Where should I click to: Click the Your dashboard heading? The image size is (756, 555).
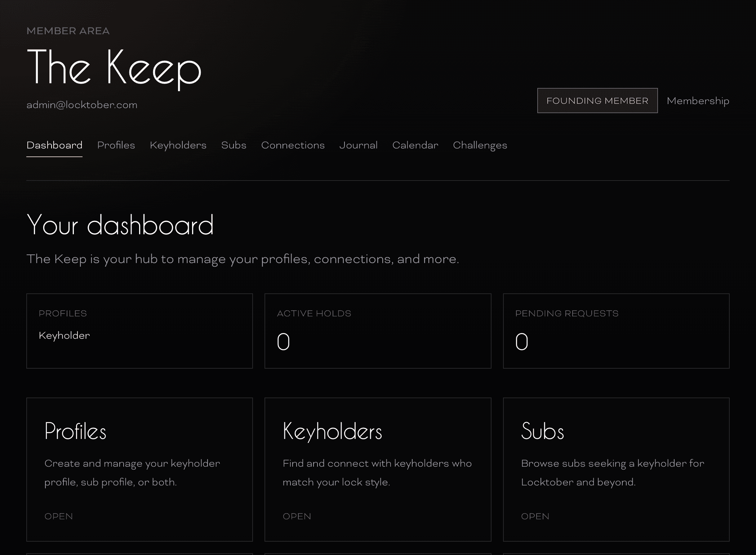[x=120, y=225]
